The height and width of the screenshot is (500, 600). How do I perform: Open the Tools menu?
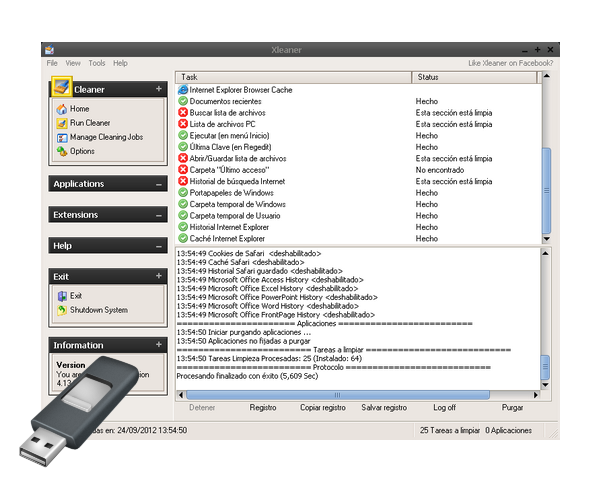tap(97, 63)
